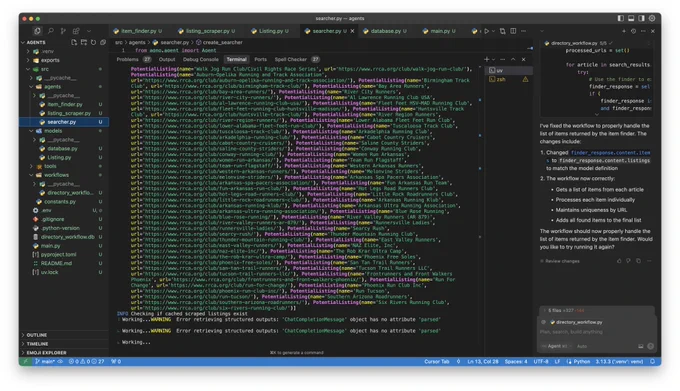The height and width of the screenshot is (391, 680).
Task: Open changes compare icon in editor toolbar
Action: (x=503, y=31)
